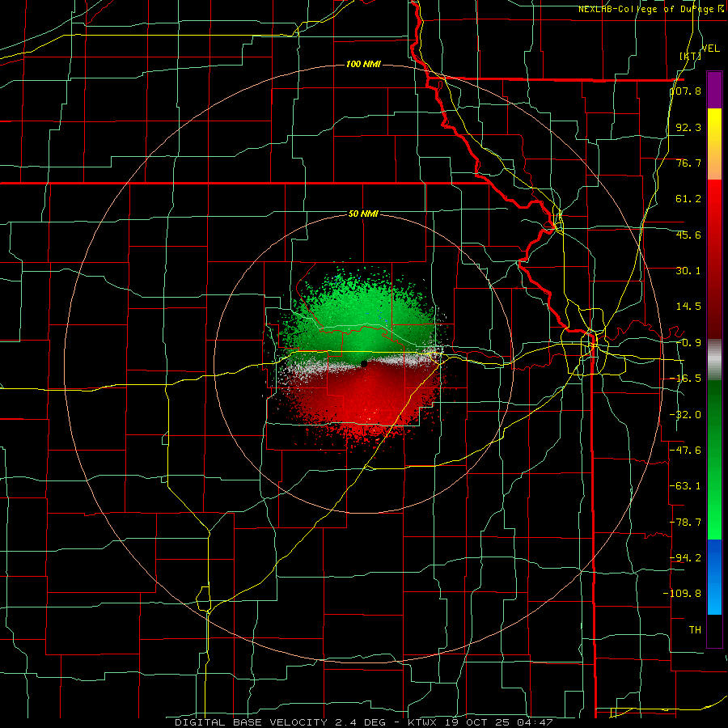Viewport: 728px width, 728px height.
Task: Click the 50 NMI range ring label
Action: tap(363, 214)
